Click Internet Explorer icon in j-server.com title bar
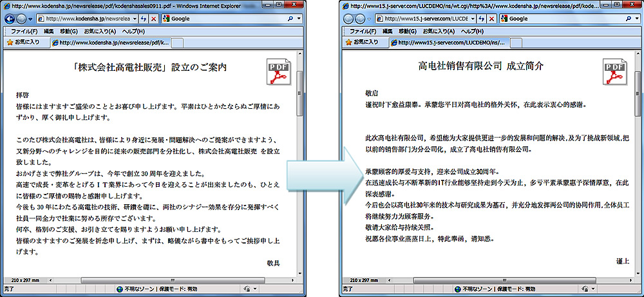Image resolution: width=644 pixels, height=297 pixels. 346,6
